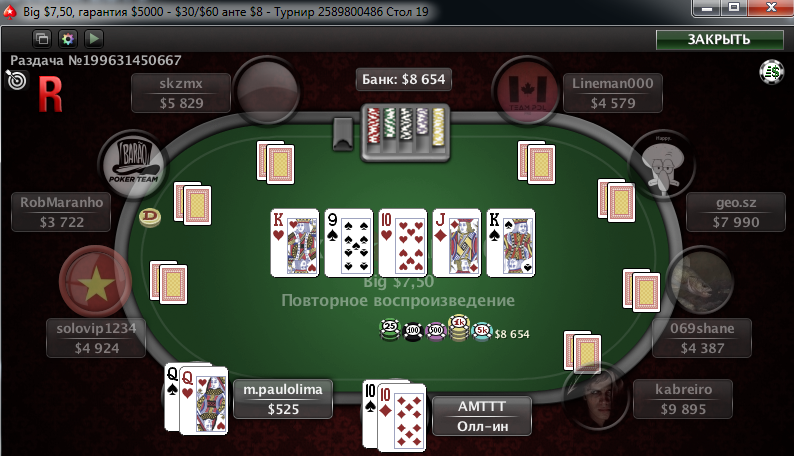
Task: Select the Банк: $8 654 pot label
Action: (x=404, y=79)
